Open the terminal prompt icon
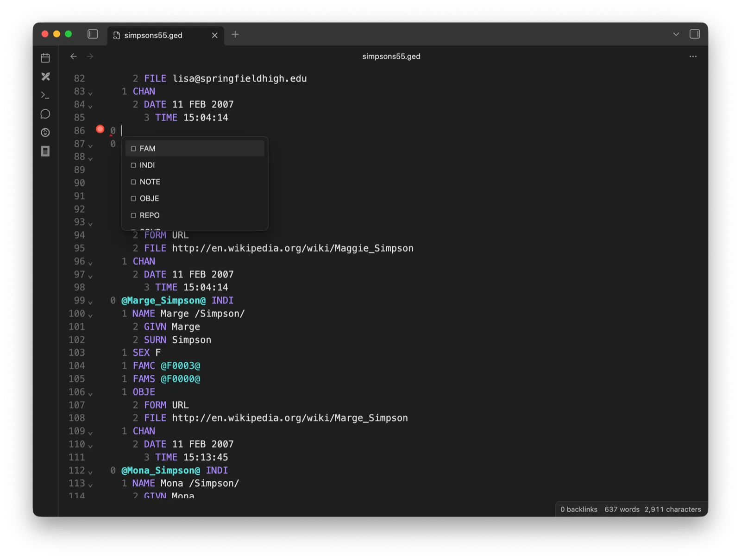 click(45, 95)
